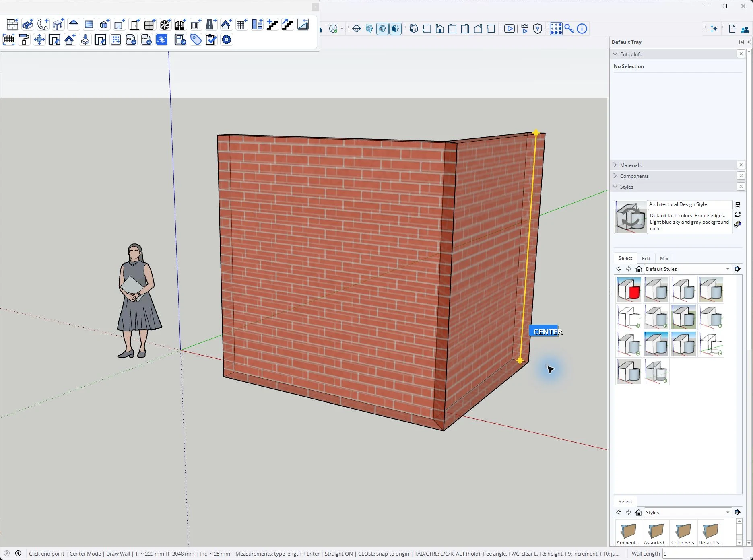Switch to the Edit tab in Styles
This screenshot has height=560, width=753.
(x=646, y=258)
